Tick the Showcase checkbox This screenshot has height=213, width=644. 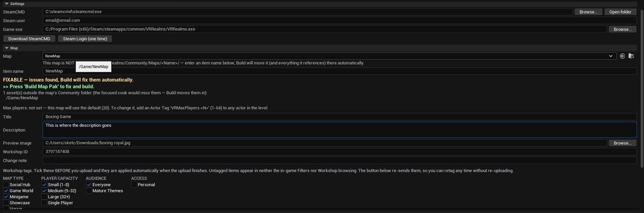click(x=6, y=203)
